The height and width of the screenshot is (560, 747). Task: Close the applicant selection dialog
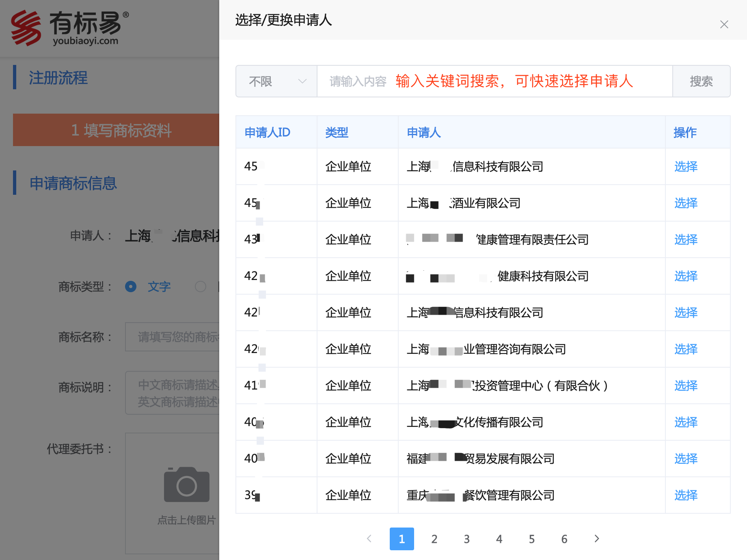724,24
